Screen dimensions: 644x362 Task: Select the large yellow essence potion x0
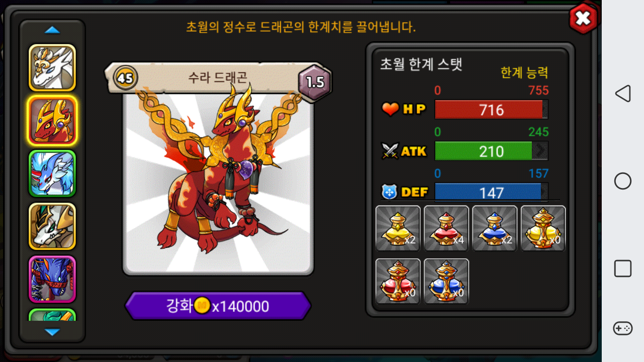(543, 228)
